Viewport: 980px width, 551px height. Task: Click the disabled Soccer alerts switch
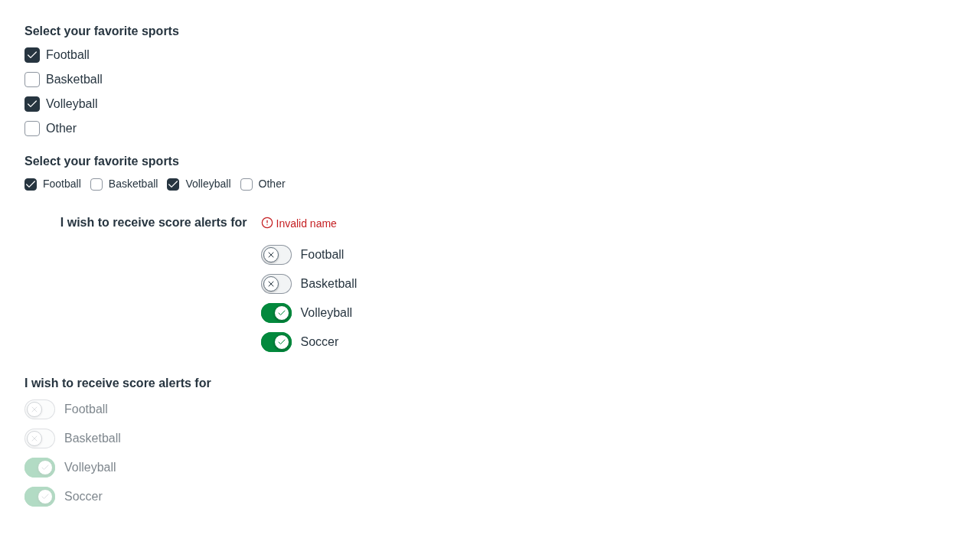tap(40, 497)
